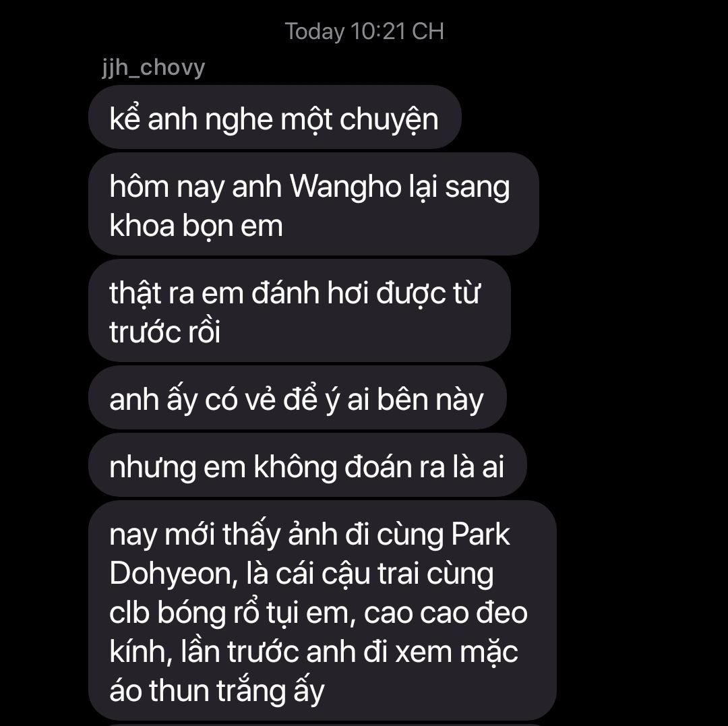Open the jjh_chovy sender name
728x726 pixels.
tap(153, 68)
